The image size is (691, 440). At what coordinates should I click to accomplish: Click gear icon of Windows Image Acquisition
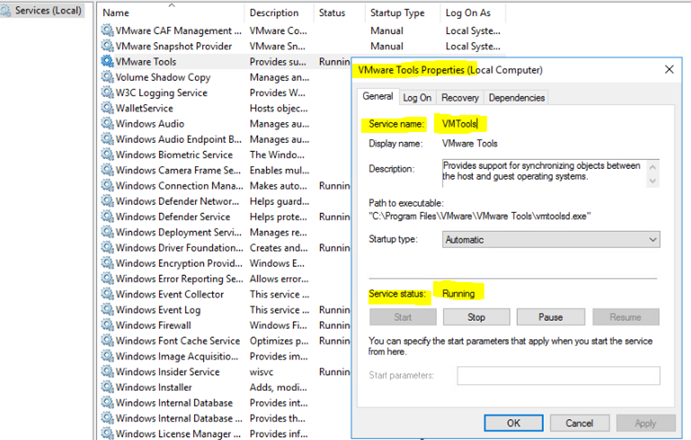click(x=107, y=356)
